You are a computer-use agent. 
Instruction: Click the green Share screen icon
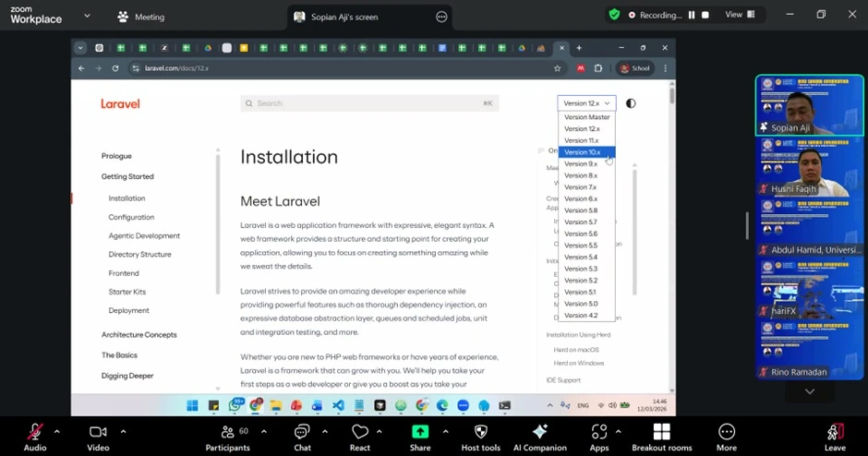[x=420, y=432]
